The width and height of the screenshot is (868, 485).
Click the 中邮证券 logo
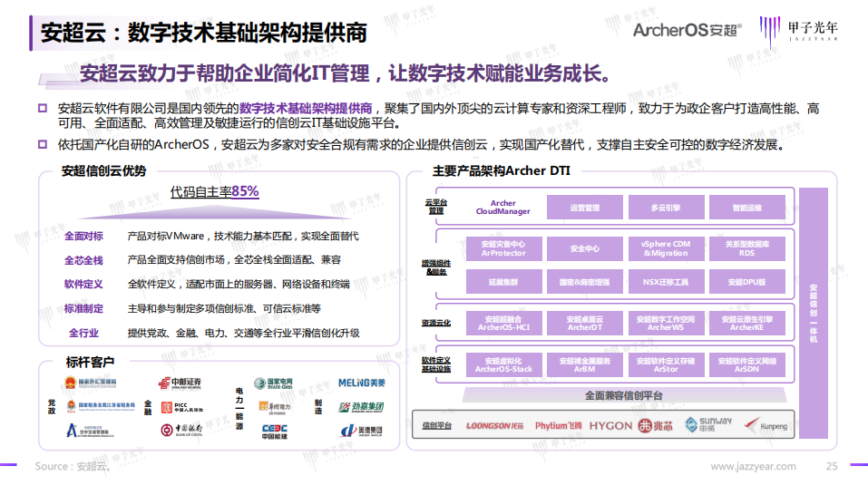click(x=180, y=383)
